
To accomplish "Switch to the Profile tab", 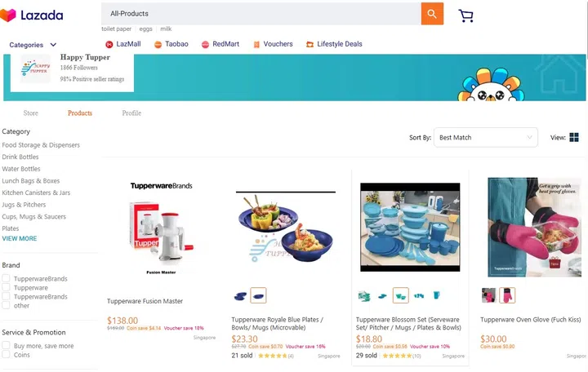I will click(131, 113).
